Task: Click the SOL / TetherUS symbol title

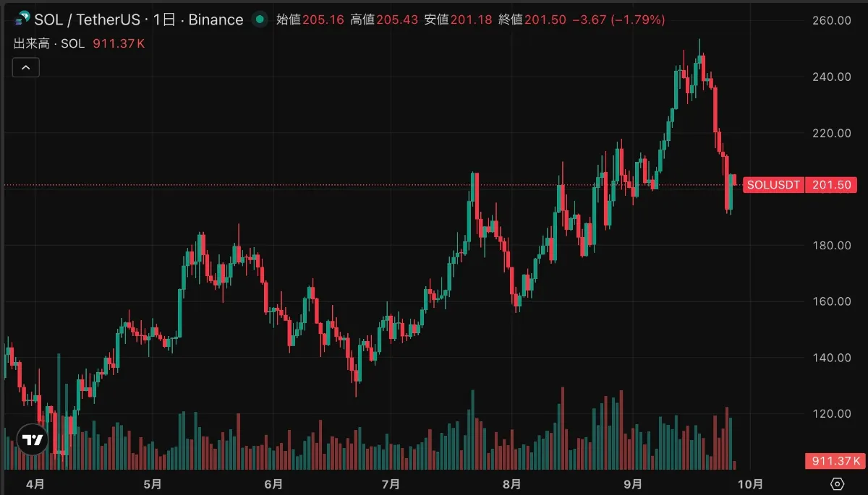Action: coord(88,20)
